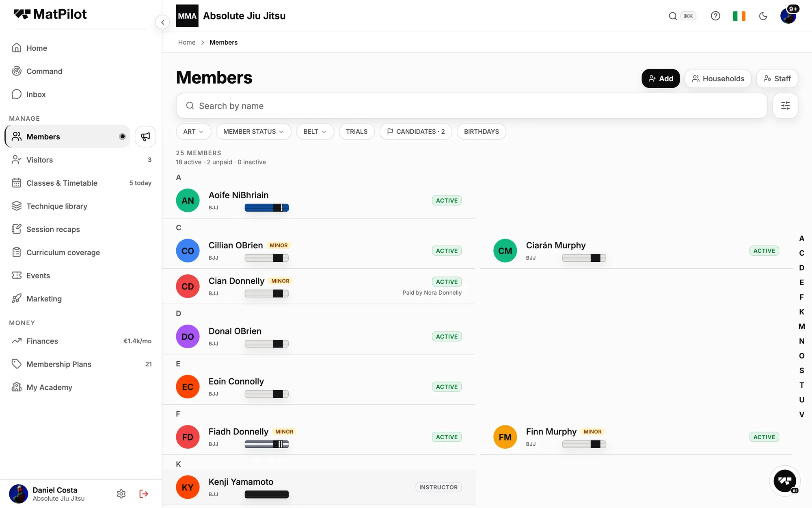812x508 pixels.
Task: Open Finn Murphy's member row
Action: click(636, 437)
